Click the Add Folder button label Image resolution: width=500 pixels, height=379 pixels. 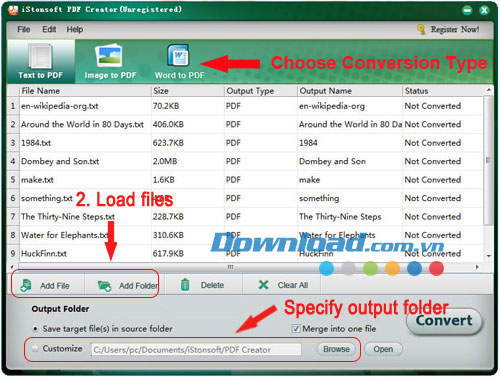(138, 286)
